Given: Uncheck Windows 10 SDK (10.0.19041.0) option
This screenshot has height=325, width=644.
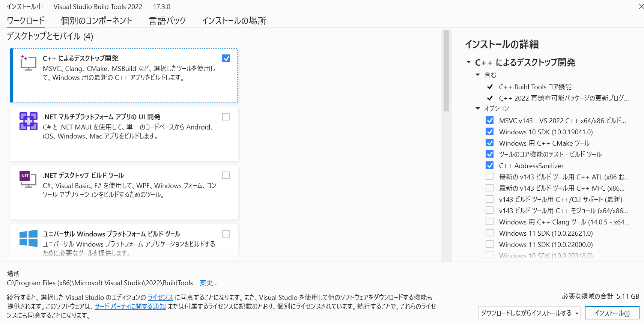Looking at the screenshot, I should (x=489, y=131).
